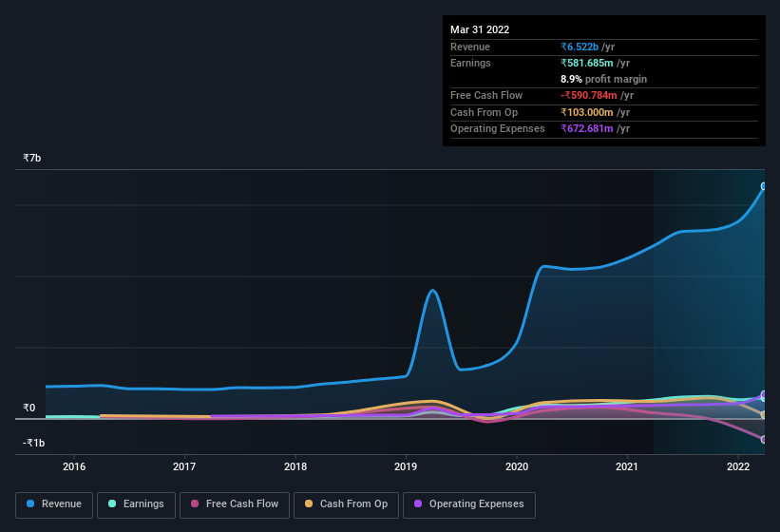Click the ₹581.685m earnings value
The height and width of the screenshot is (532, 780).
pos(587,63)
